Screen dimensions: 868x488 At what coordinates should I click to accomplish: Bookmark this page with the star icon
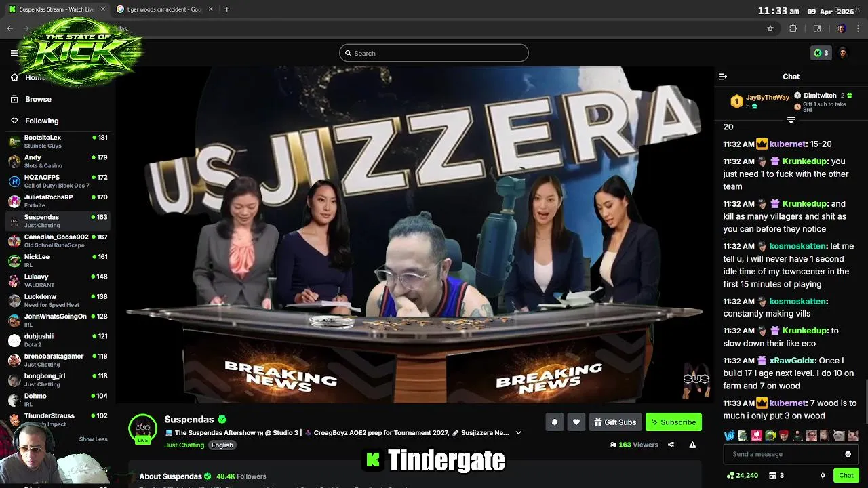(x=770, y=28)
